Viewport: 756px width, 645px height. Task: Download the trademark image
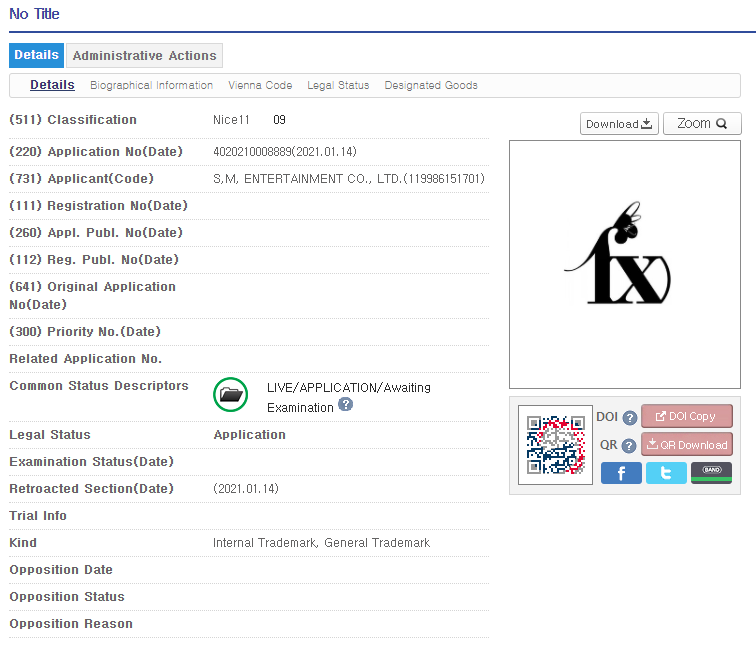click(619, 124)
